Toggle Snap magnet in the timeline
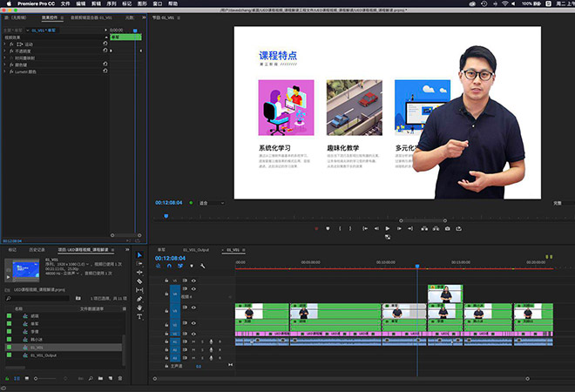The image size is (575, 392). pos(168,267)
